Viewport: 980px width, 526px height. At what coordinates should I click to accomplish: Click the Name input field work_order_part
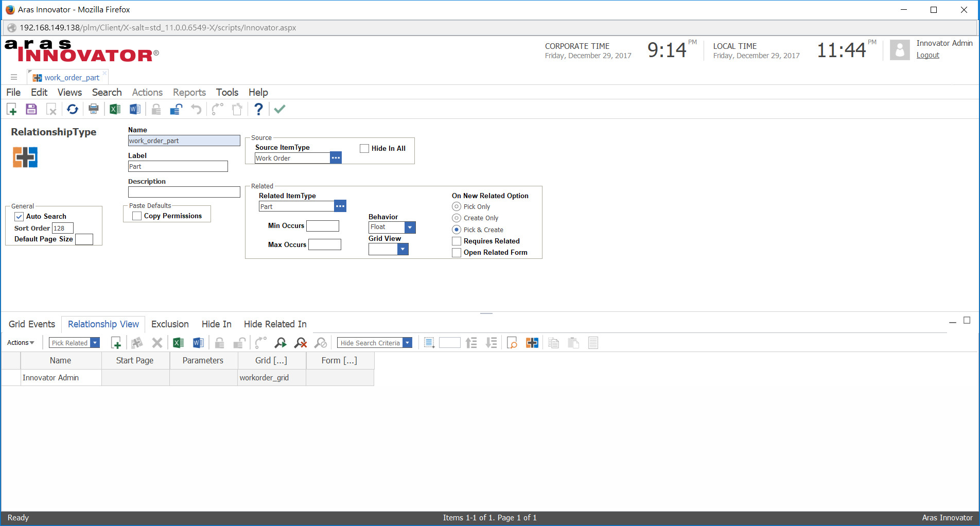click(184, 141)
